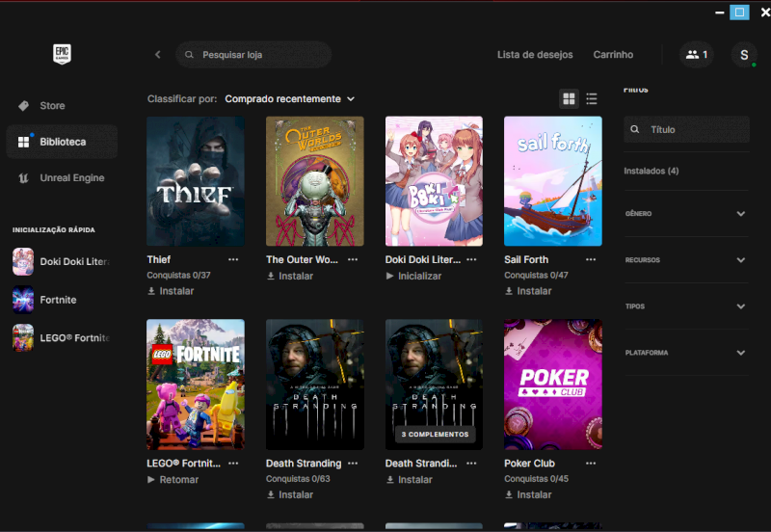Open the Carrinho

pyautogui.click(x=613, y=55)
